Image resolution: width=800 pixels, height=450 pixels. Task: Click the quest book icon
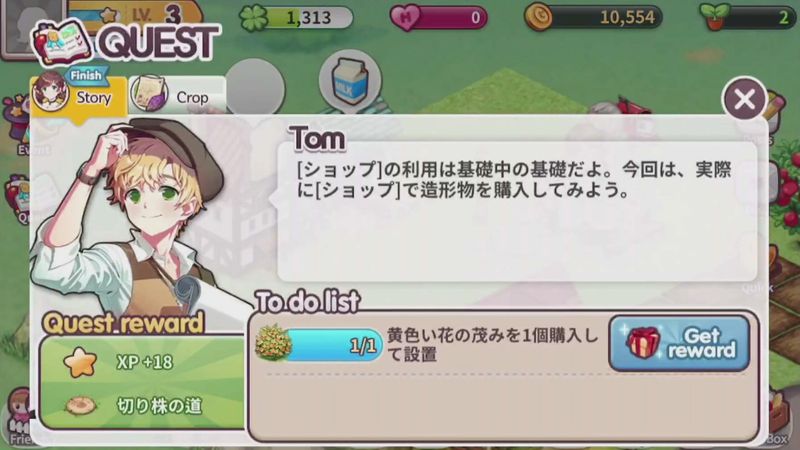pyautogui.click(x=62, y=43)
